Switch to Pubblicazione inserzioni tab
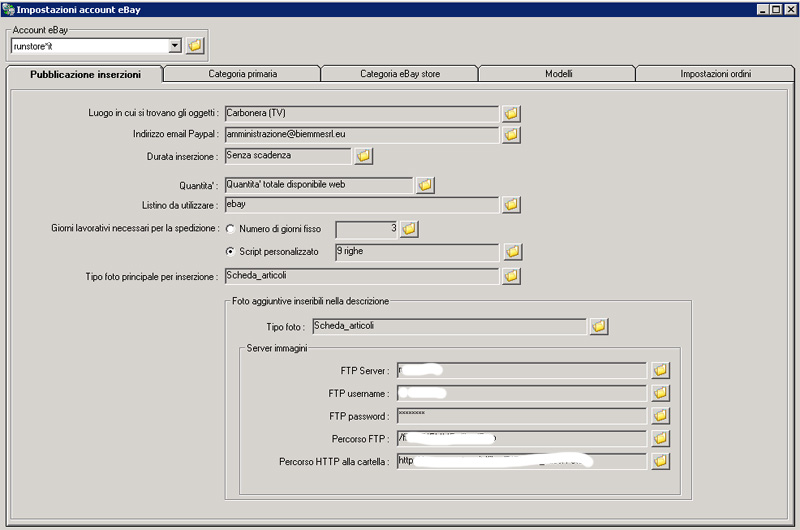The height and width of the screenshot is (530, 800). click(x=85, y=74)
